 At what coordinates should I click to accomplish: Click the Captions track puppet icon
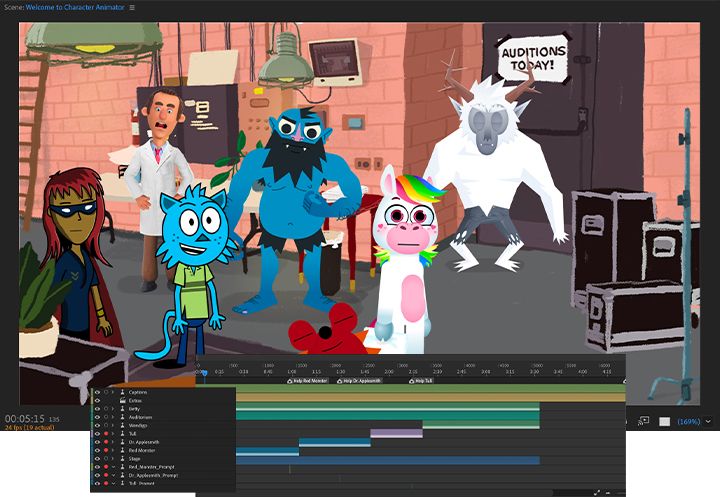pos(120,392)
